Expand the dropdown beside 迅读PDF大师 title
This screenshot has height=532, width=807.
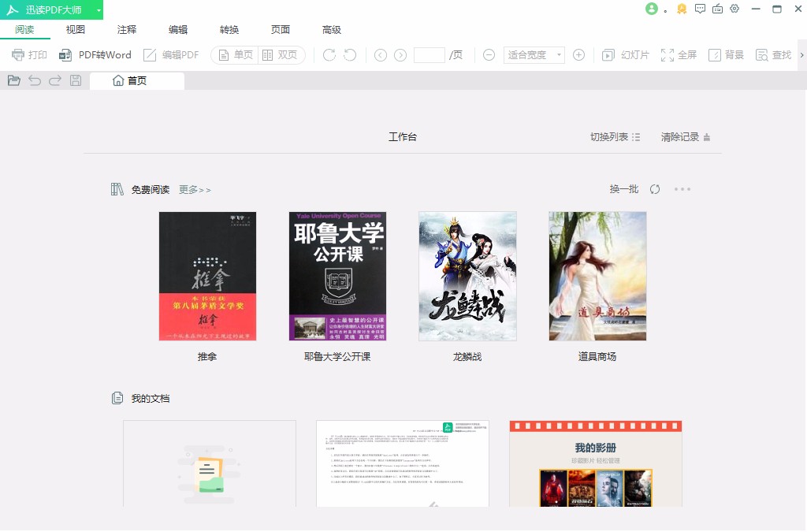[99, 9]
